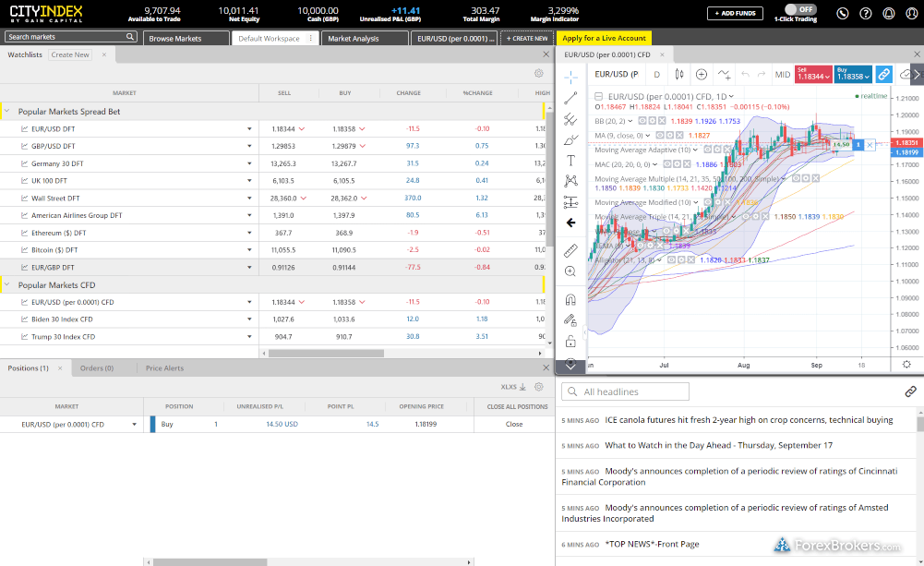Open dropdown arrow for EUR/USD DFT row
Viewport: 924px width, 566px height.
[249, 128]
